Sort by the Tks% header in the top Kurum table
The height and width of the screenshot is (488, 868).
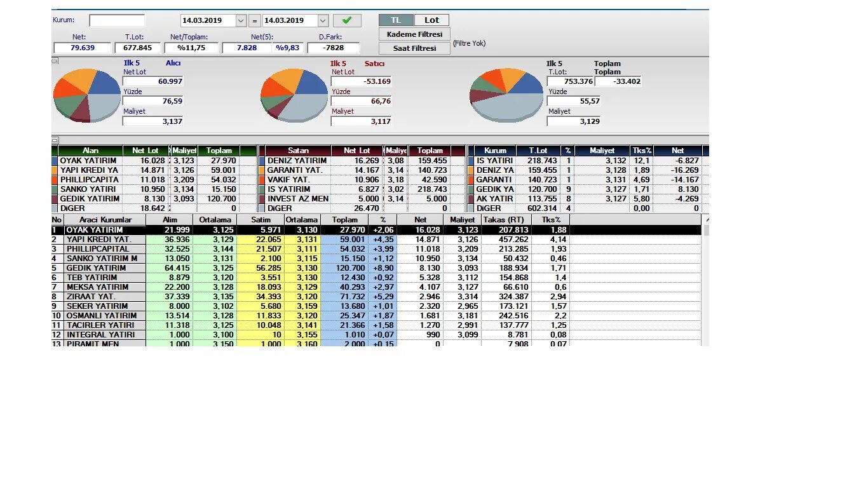(642, 151)
